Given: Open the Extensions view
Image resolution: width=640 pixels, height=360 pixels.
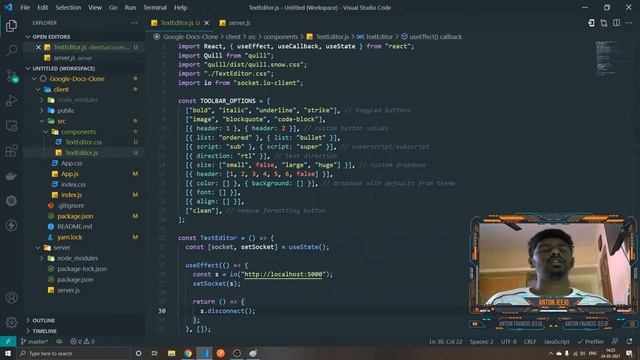Looking at the screenshot, I should (x=11, y=151).
